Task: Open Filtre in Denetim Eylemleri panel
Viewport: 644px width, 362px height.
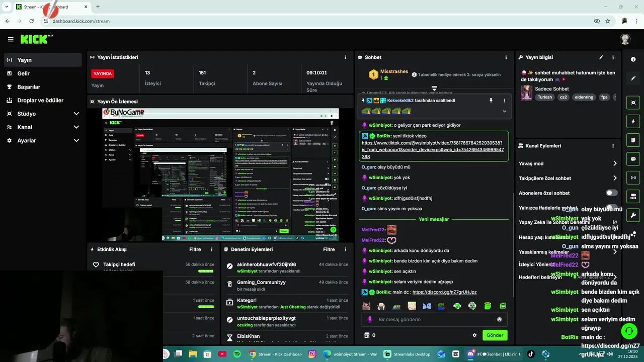Action: [x=329, y=249]
